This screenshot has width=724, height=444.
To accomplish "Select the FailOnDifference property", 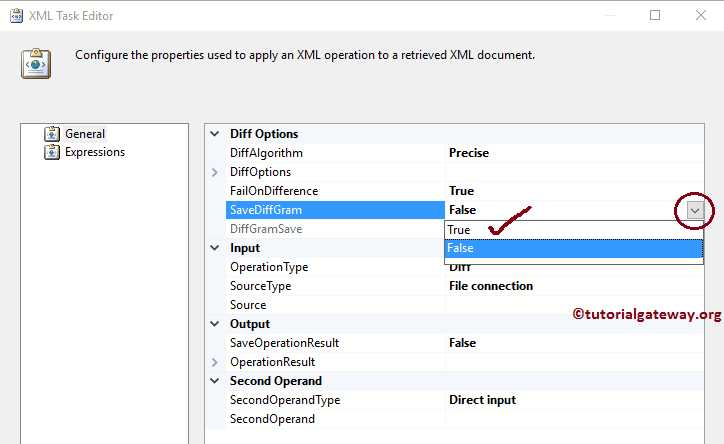I will [x=274, y=191].
